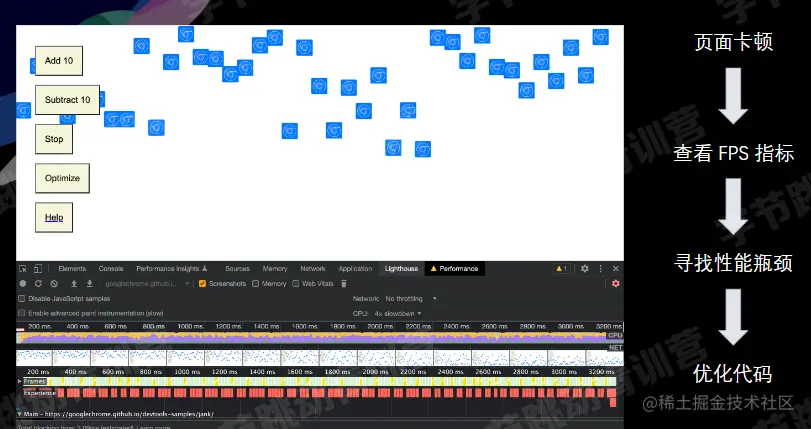Switch to the Sources tab

237,269
